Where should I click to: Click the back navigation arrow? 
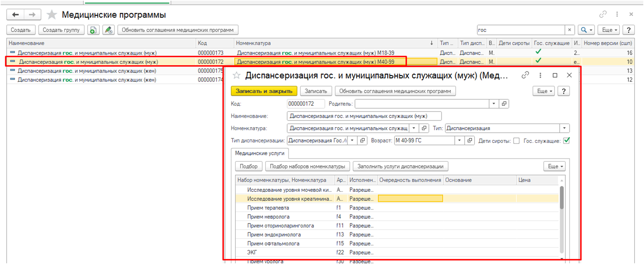coord(15,15)
